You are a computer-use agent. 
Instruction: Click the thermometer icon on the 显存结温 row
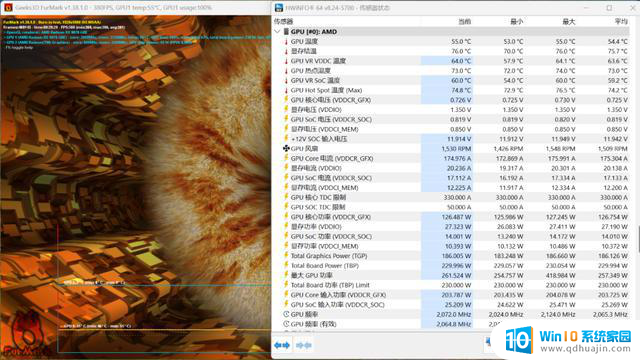pyautogui.click(x=286, y=51)
